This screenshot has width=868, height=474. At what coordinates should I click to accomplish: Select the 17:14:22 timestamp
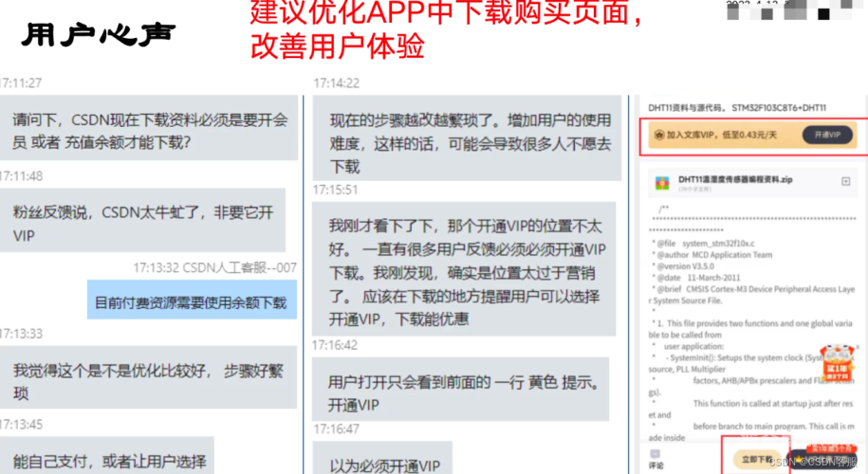337,83
